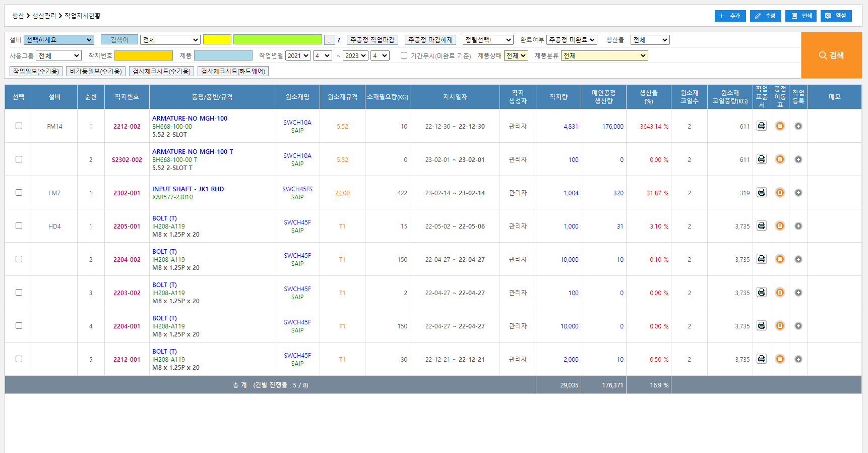Screen dimensions: 868x453
Task: Click the printer icon for work order 2212-002
Action: pyautogui.click(x=762, y=126)
